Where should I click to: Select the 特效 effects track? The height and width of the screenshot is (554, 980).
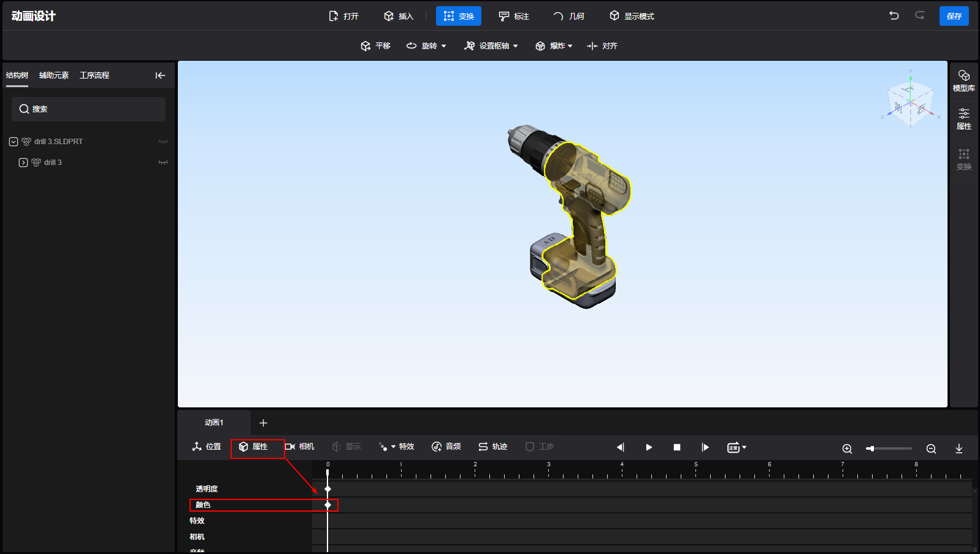point(197,521)
